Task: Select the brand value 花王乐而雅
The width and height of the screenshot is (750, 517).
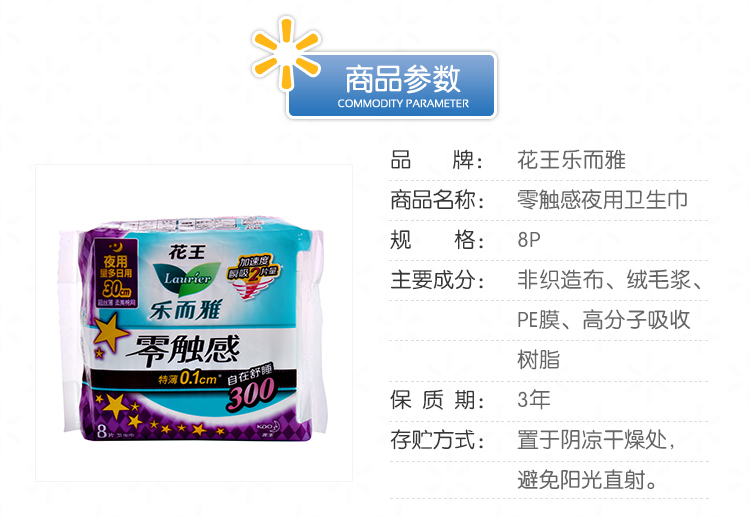Action: 571,160
